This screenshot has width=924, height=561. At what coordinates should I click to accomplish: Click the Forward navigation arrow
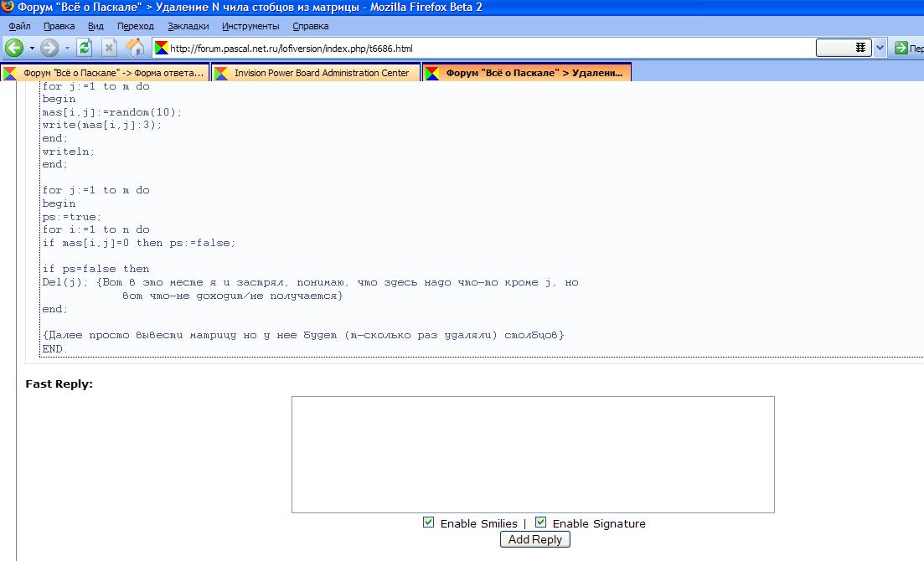(x=49, y=48)
